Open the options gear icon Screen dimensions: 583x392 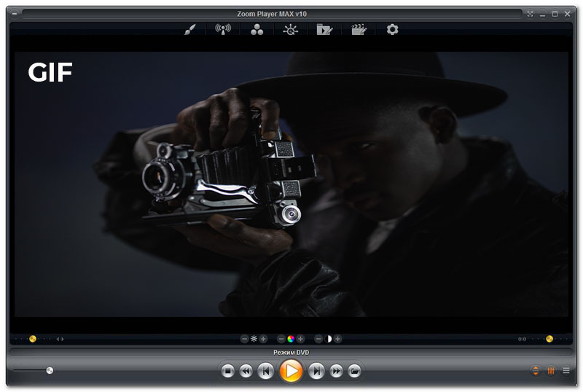[392, 29]
